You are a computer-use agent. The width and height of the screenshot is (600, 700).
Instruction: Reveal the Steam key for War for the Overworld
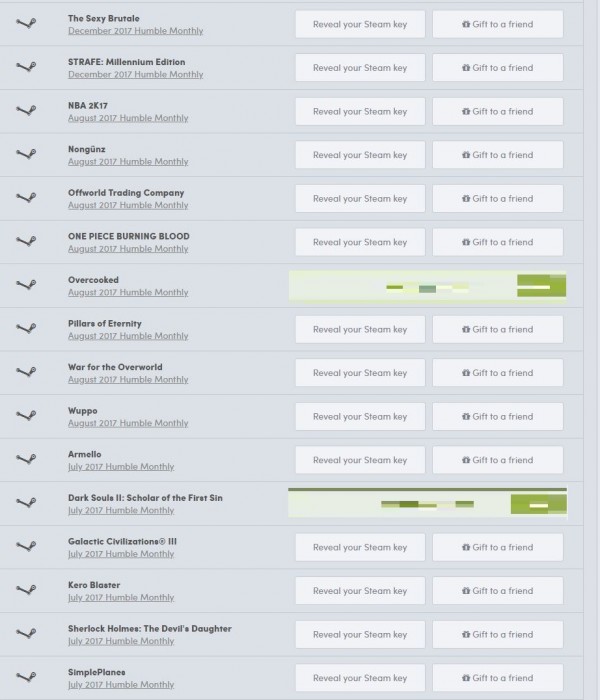(360, 373)
